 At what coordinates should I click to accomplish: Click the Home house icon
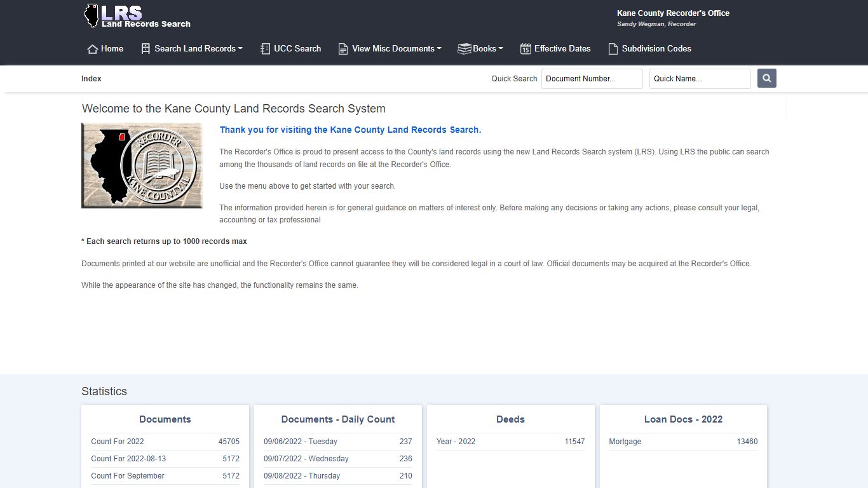pyautogui.click(x=93, y=49)
